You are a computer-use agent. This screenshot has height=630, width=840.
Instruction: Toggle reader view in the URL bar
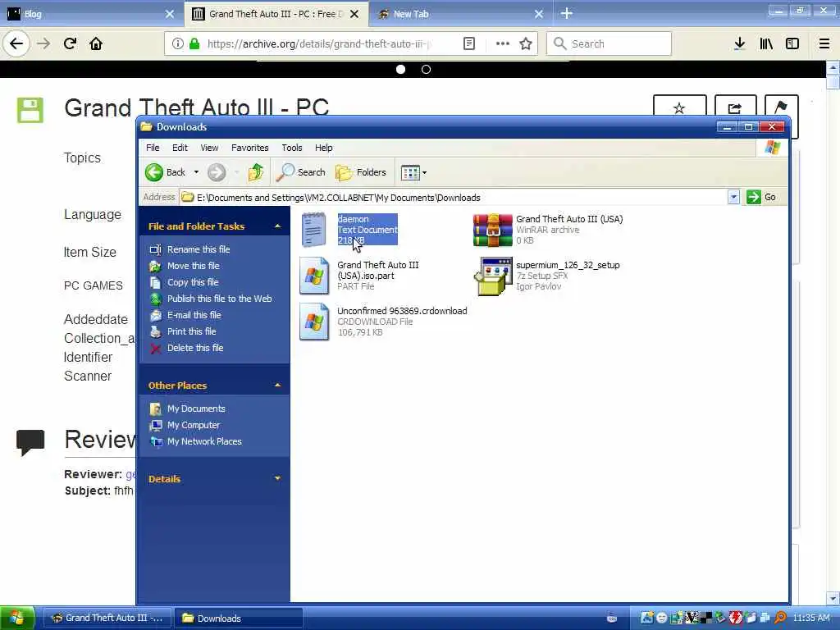tap(468, 43)
